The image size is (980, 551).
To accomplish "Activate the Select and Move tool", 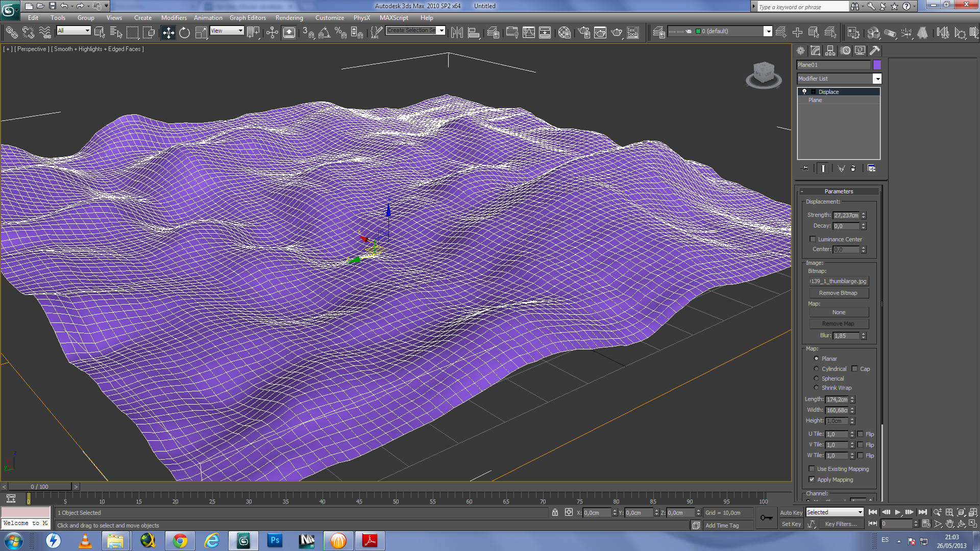I will point(168,33).
